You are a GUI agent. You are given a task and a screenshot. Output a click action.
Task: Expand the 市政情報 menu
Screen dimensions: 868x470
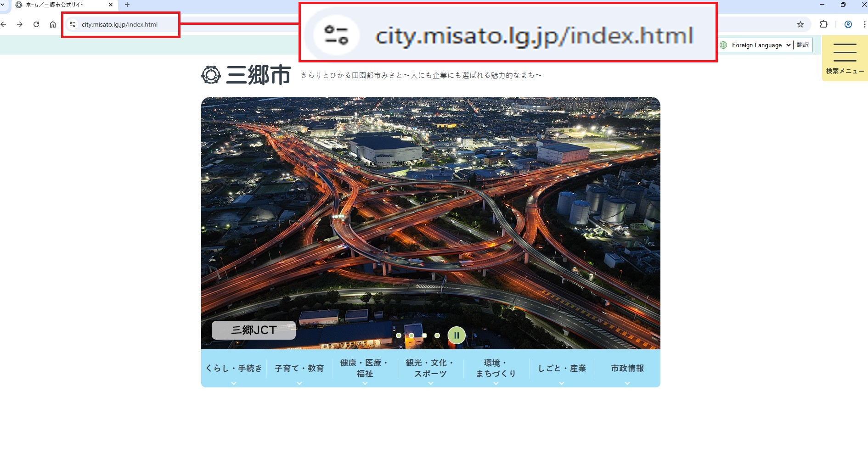click(x=627, y=369)
